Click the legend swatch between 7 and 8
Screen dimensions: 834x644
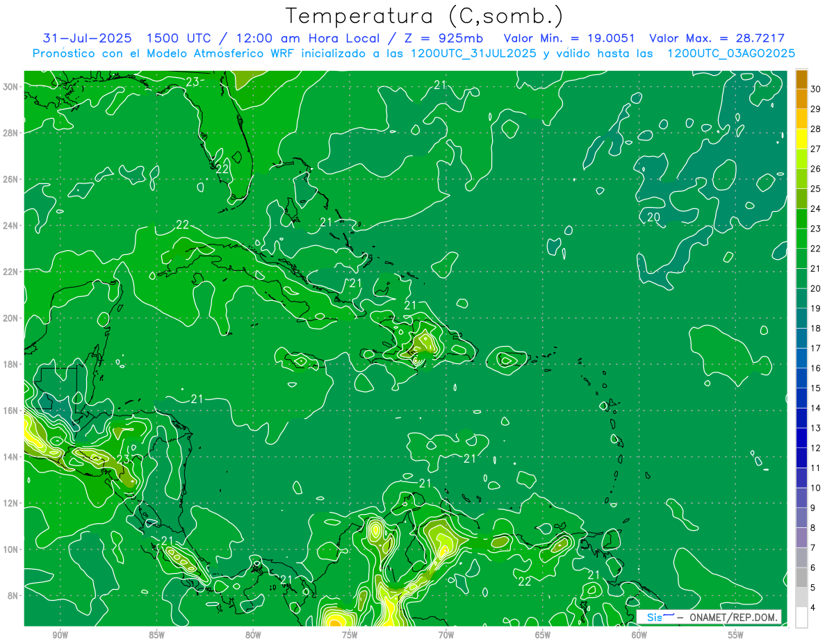coord(801,538)
